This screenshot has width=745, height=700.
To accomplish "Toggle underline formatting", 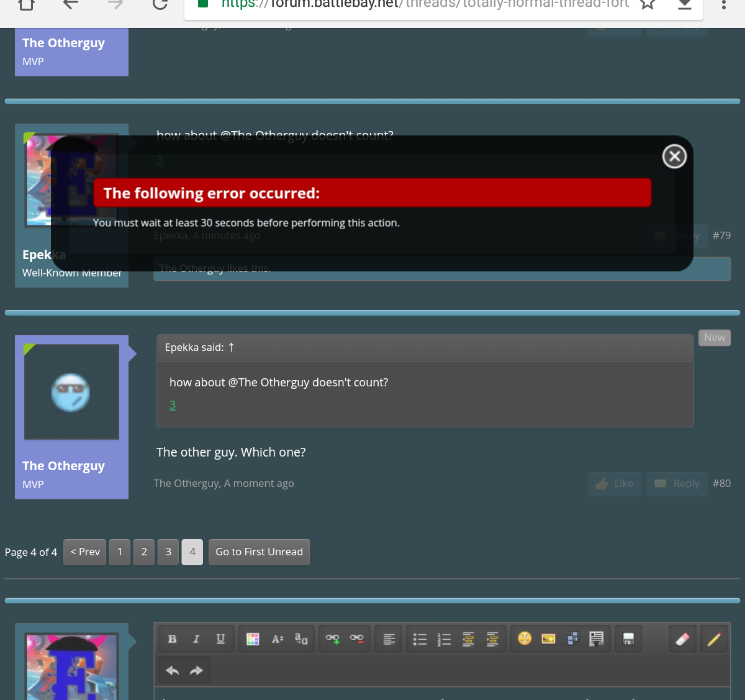I will (220, 639).
